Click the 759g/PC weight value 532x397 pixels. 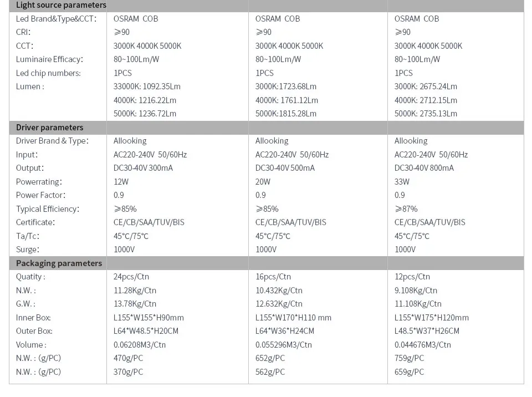click(409, 358)
